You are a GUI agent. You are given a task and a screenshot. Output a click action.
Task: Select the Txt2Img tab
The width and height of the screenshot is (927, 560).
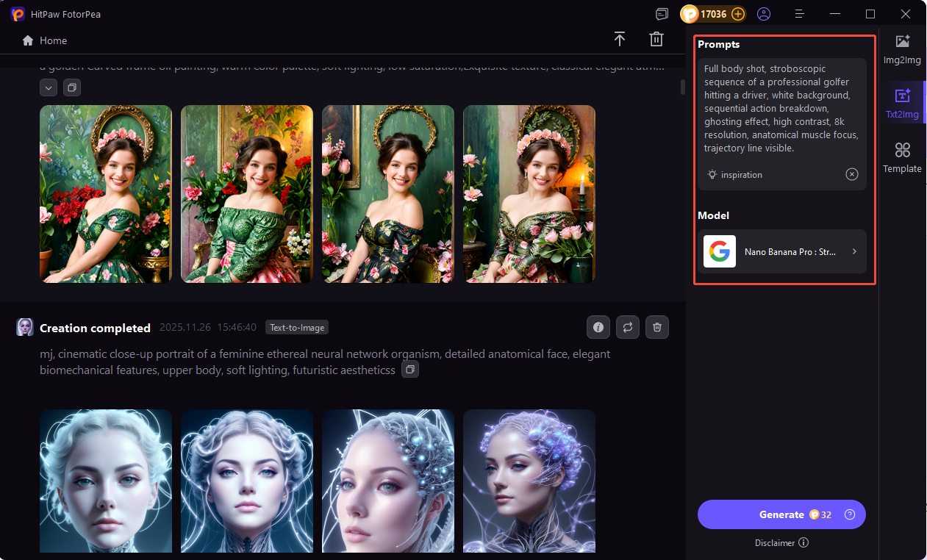(x=902, y=103)
